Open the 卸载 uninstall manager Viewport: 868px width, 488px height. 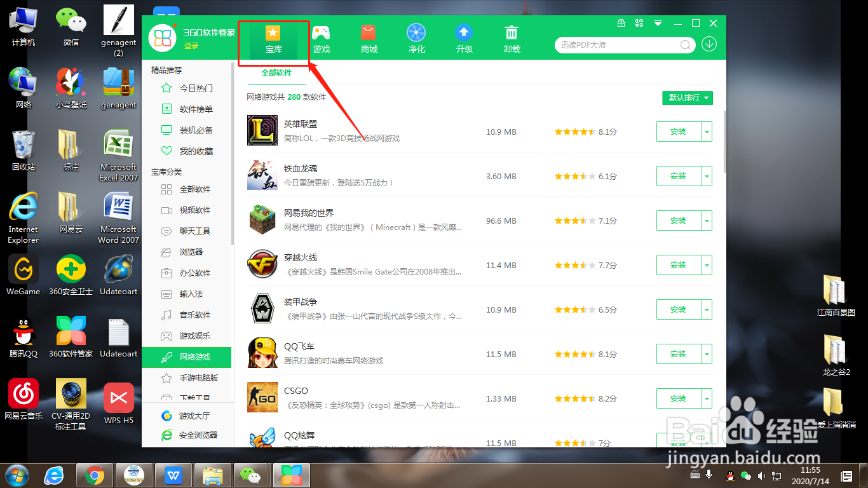pyautogui.click(x=512, y=37)
